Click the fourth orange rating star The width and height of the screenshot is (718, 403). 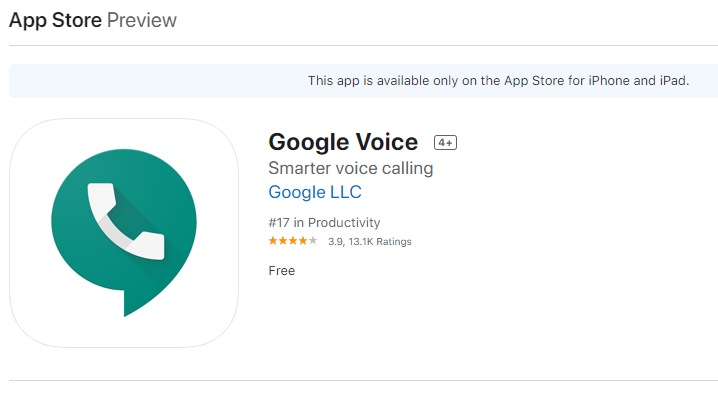[x=303, y=241]
